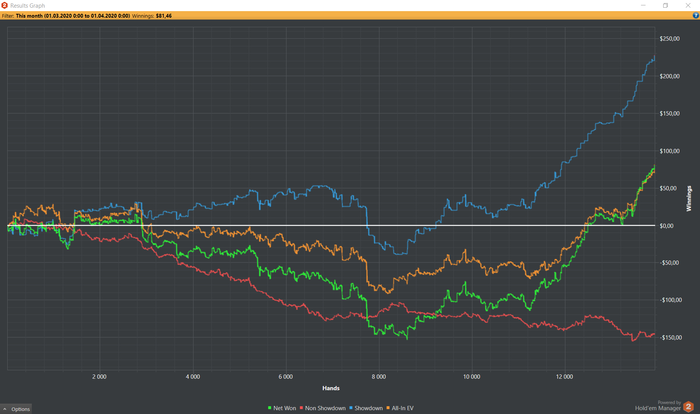Click the 2 000 hands axis label

[100, 377]
